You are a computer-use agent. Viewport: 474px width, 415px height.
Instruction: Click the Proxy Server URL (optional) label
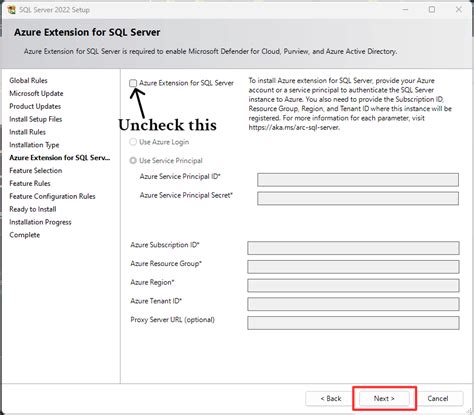[172, 320]
